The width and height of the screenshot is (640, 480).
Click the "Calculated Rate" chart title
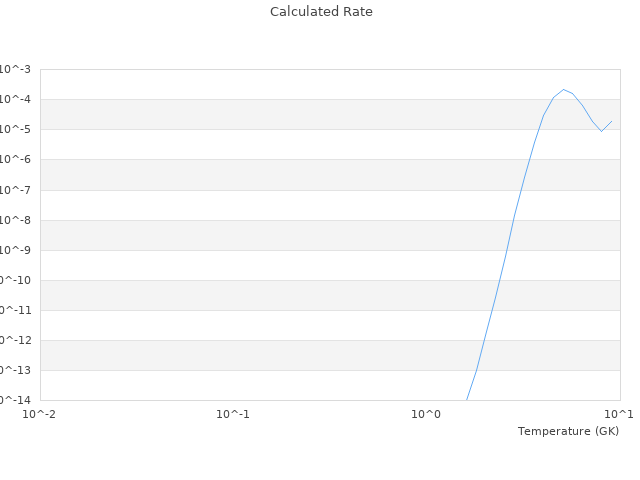click(320, 12)
